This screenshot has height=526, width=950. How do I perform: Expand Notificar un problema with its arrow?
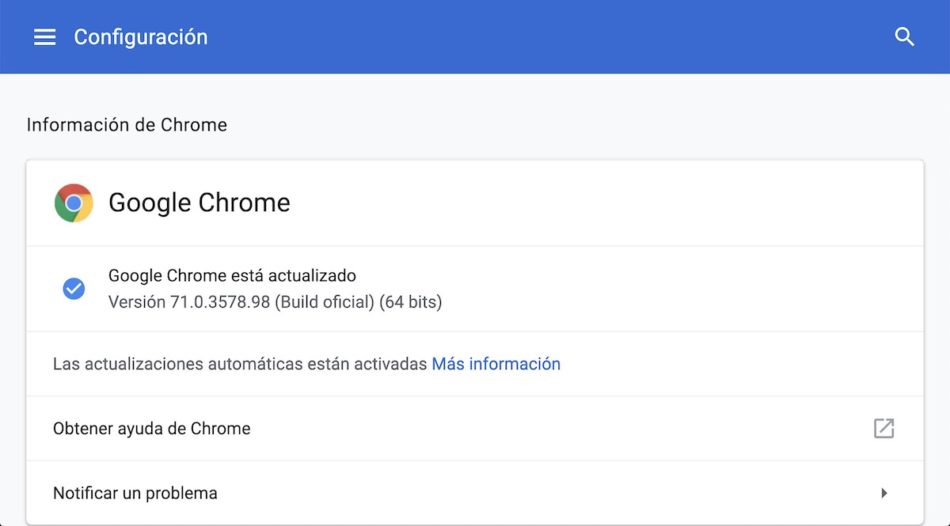pyautogui.click(x=884, y=493)
